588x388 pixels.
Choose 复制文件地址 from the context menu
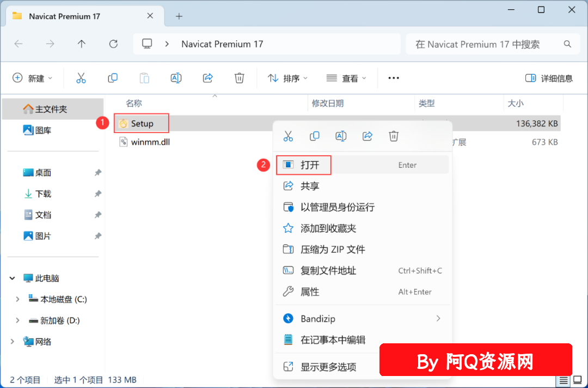(x=362, y=270)
